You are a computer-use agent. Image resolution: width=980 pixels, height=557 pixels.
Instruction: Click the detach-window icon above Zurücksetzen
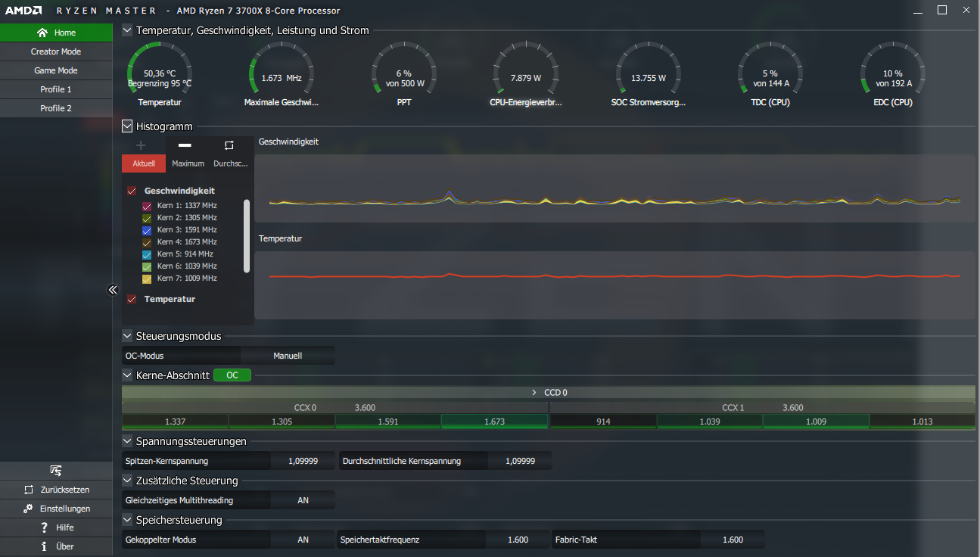(x=56, y=471)
